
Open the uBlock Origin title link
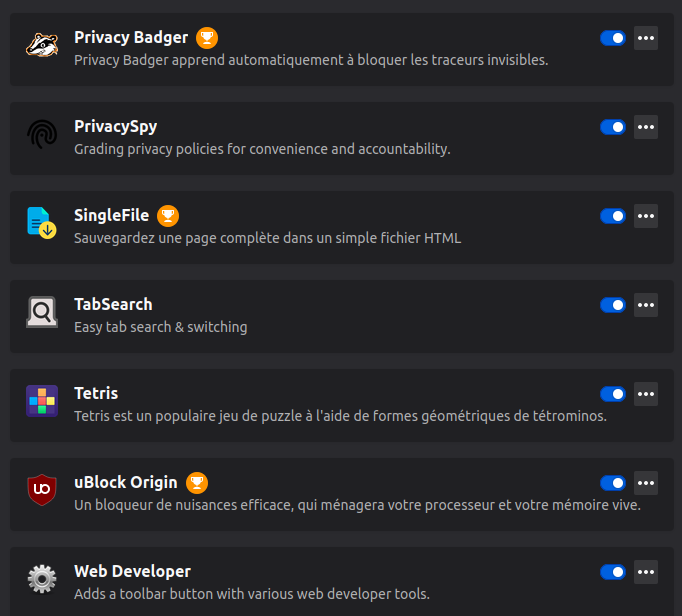pos(126,482)
